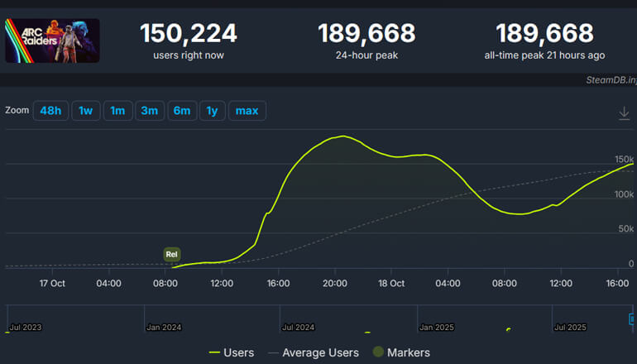Open the chart download/export menu icon
Screen dimensions: 637x364
pyautogui.click(x=625, y=113)
